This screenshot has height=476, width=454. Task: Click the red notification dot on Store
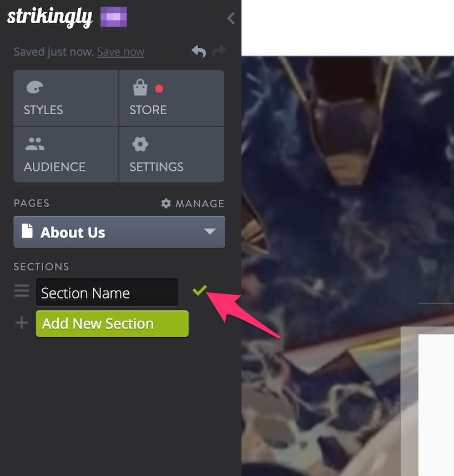pos(159,89)
